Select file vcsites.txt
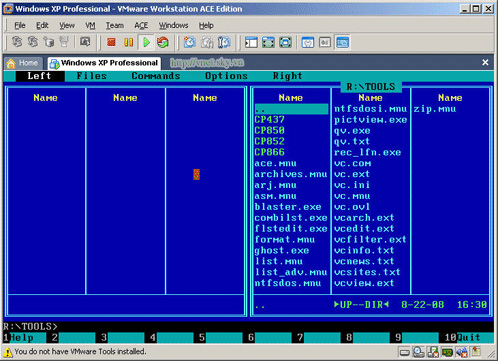This screenshot has width=498, height=361. click(x=367, y=272)
